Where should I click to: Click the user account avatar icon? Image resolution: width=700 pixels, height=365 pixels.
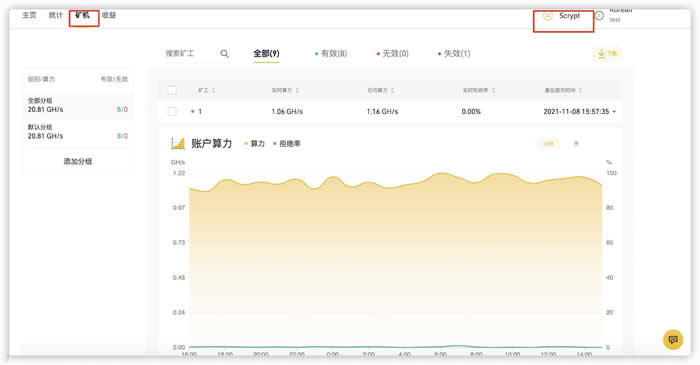click(x=599, y=16)
